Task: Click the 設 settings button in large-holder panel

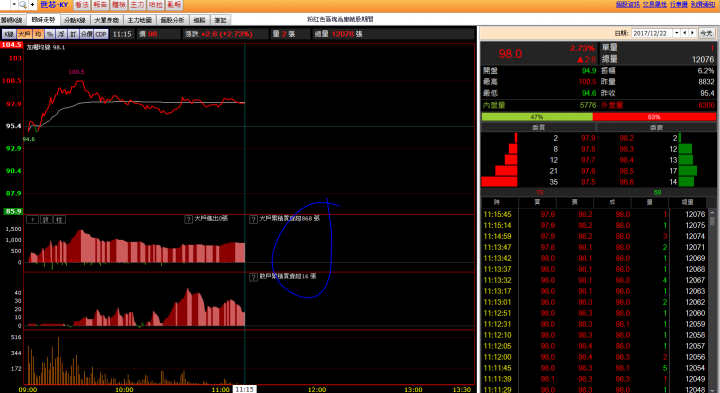Action: (x=46, y=220)
